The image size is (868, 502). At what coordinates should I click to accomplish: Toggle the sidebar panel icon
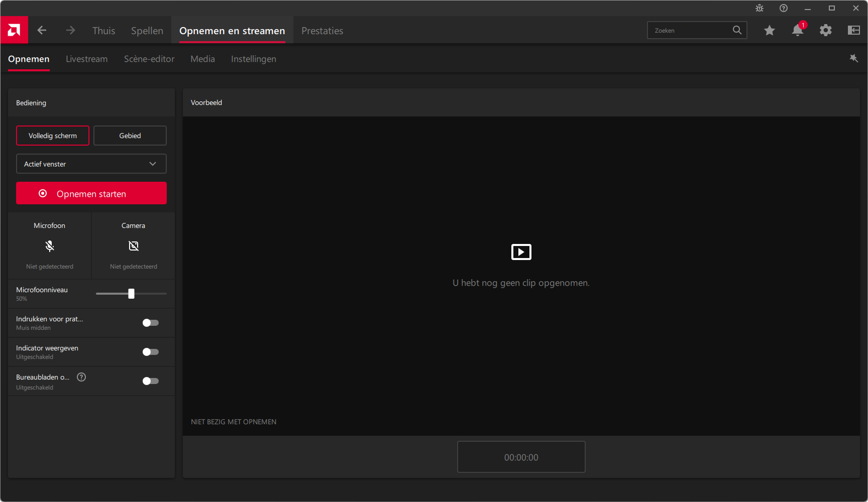tap(853, 30)
